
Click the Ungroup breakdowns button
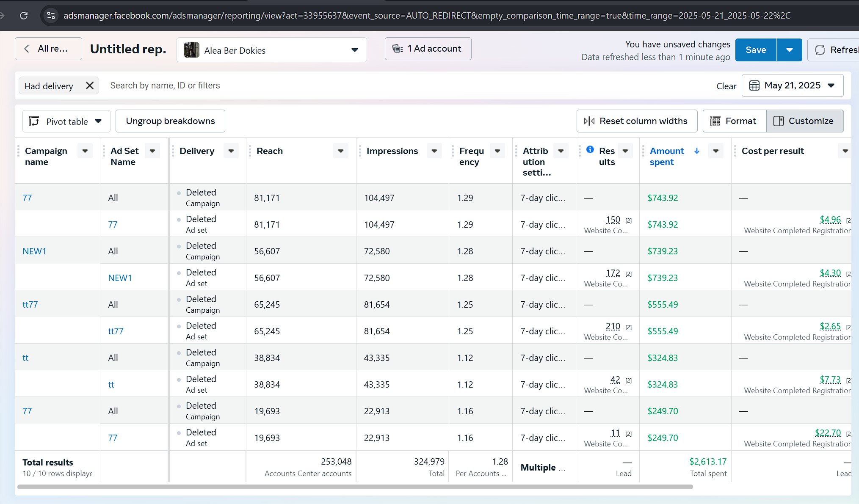point(170,121)
